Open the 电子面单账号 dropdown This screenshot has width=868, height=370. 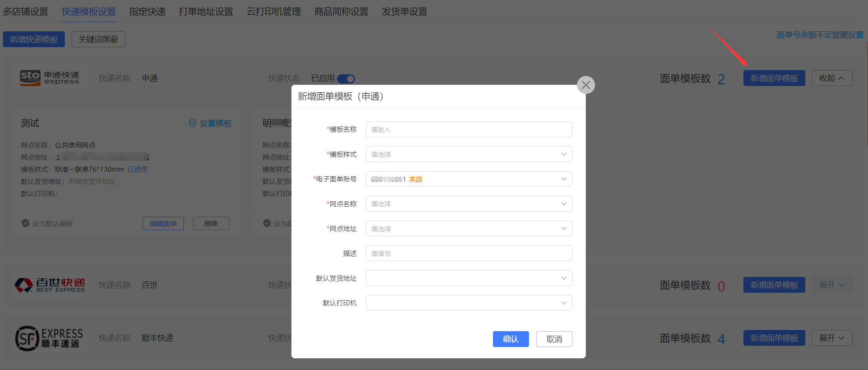coord(469,179)
